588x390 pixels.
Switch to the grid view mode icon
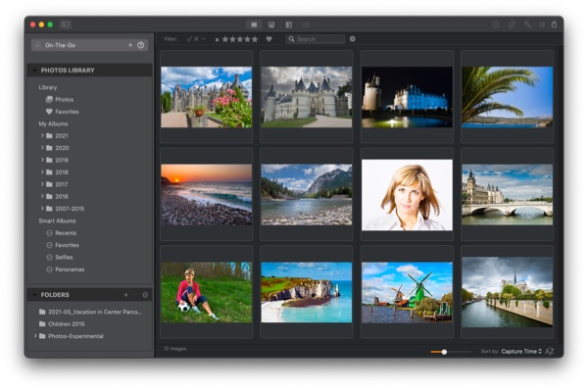(254, 24)
